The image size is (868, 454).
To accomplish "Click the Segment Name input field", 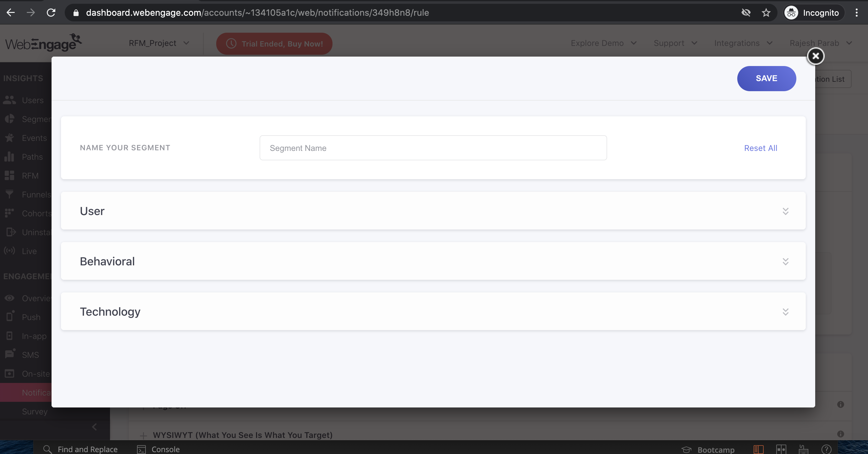I will 433,148.
